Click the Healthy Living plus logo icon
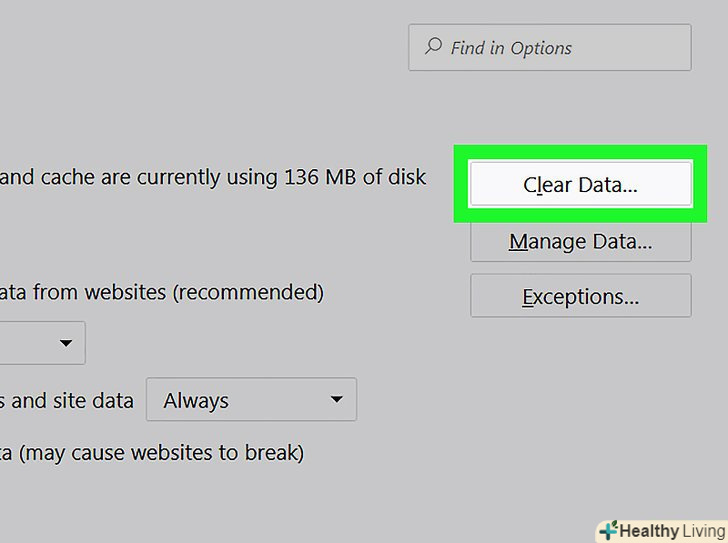 [607, 531]
